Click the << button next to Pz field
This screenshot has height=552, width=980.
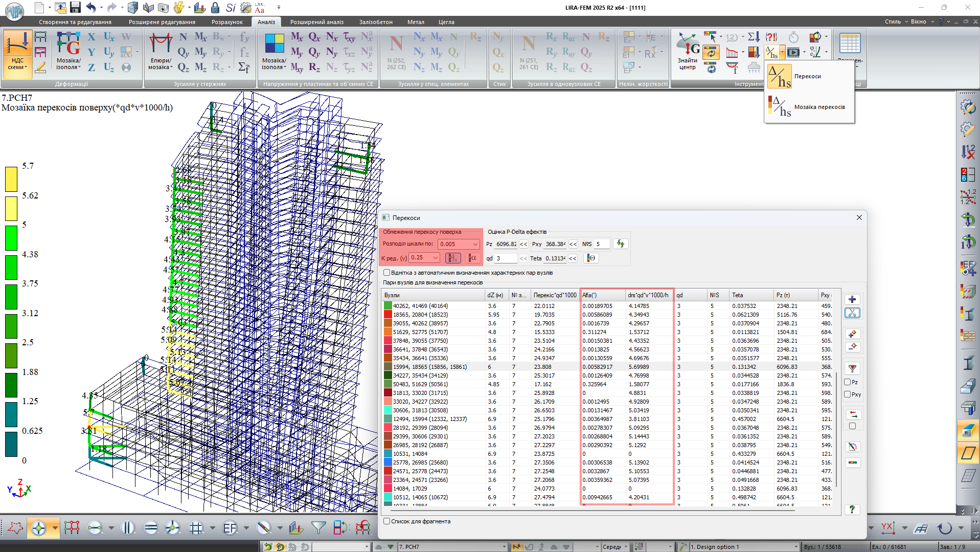(x=523, y=245)
